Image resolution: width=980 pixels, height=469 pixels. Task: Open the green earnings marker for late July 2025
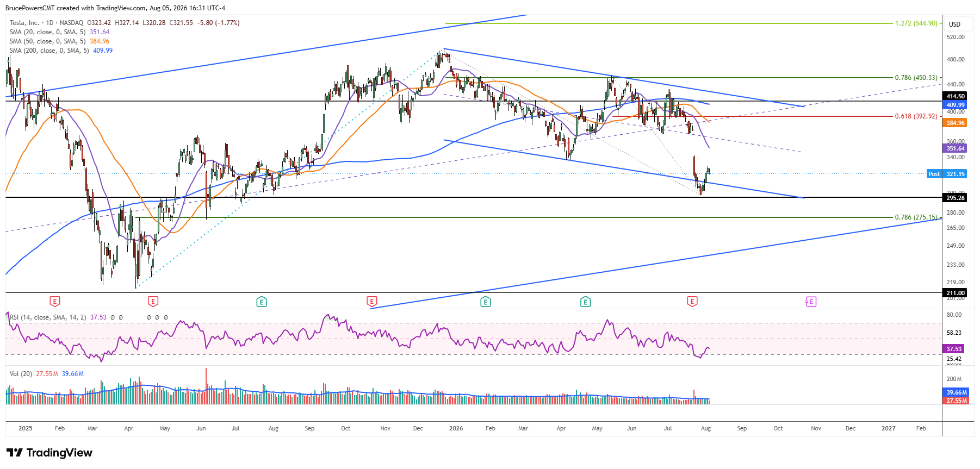point(262,301)
